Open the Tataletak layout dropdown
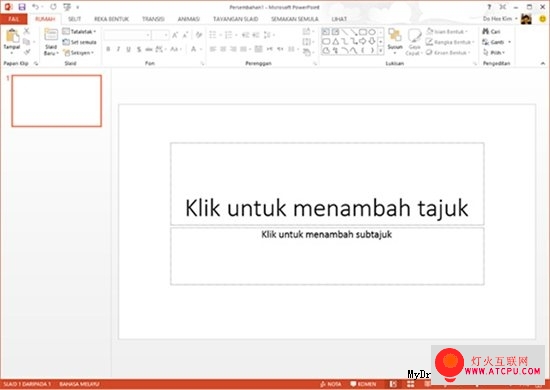 click(80, 32)
